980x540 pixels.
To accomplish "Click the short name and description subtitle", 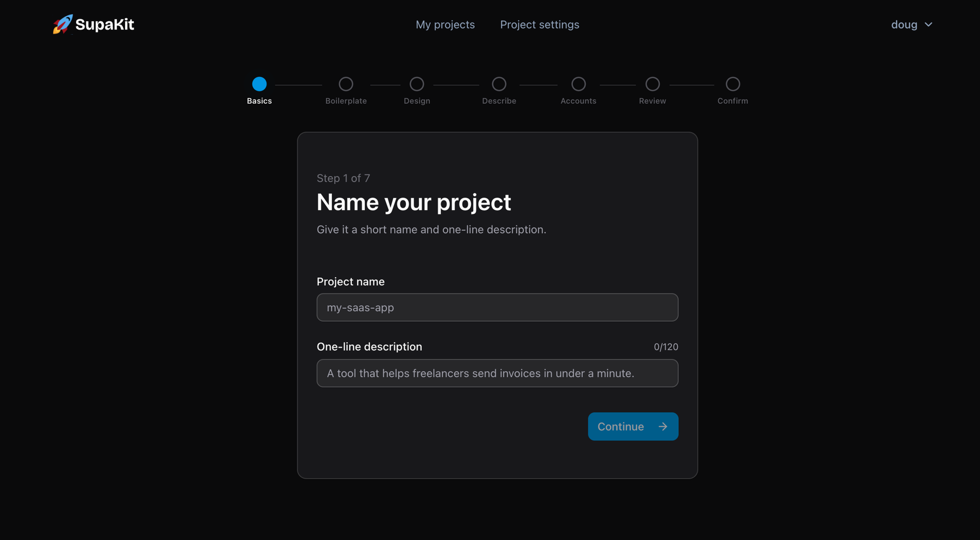I will click(x=431, y=229).
